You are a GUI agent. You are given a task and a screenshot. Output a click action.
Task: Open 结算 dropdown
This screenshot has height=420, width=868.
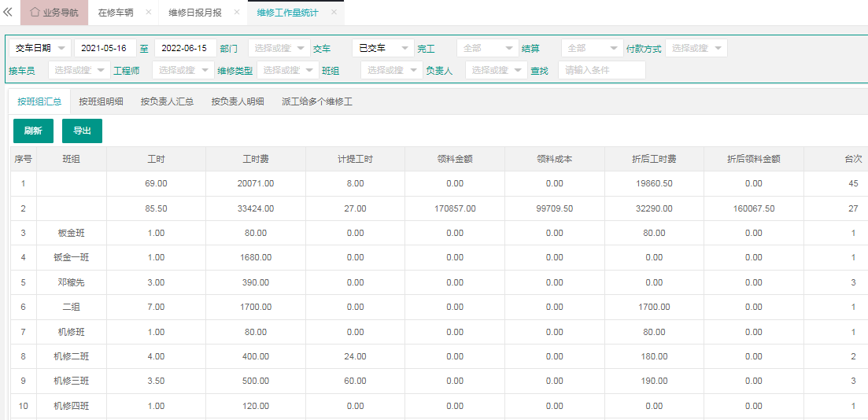pyautogui.click(x=593, y=48)
